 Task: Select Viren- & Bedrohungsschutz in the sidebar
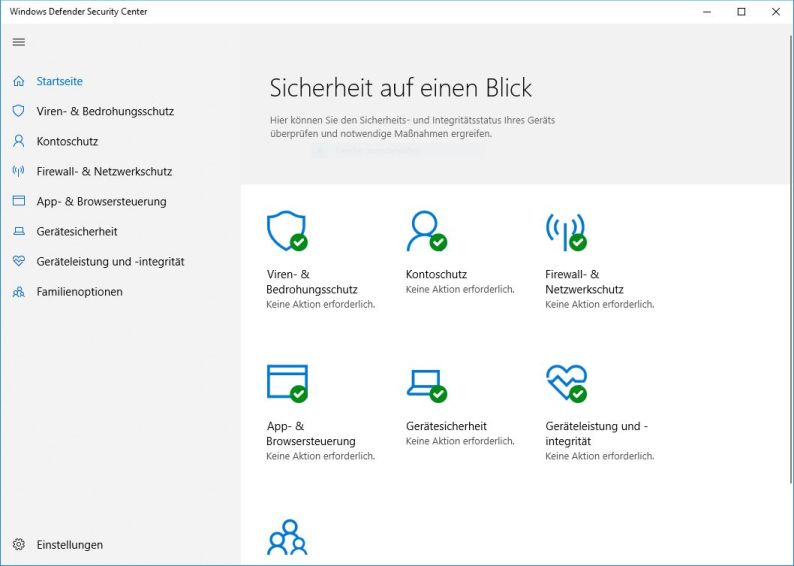pyautogui.click(x=105, y=111)
